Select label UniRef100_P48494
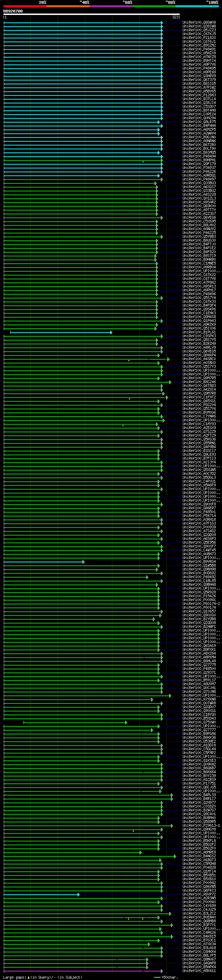Viewport: 222px width, 980px height. tap(199, 156)
